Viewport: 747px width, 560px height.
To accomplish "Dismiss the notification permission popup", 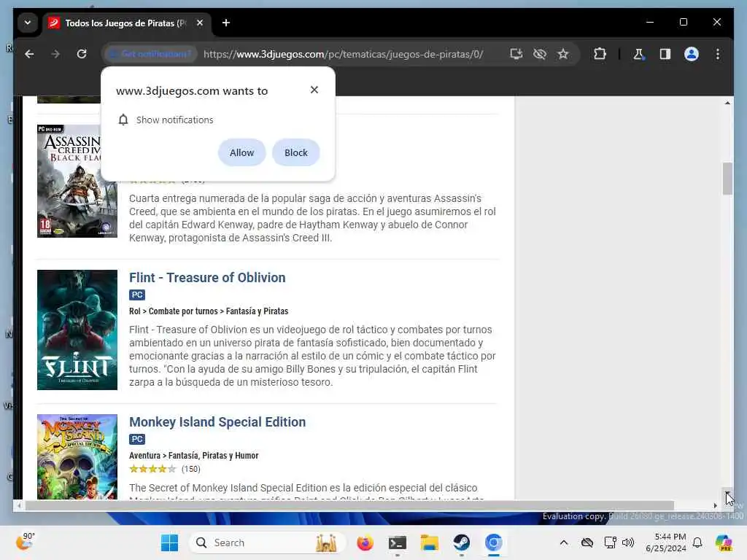I will tap(314, 90).
